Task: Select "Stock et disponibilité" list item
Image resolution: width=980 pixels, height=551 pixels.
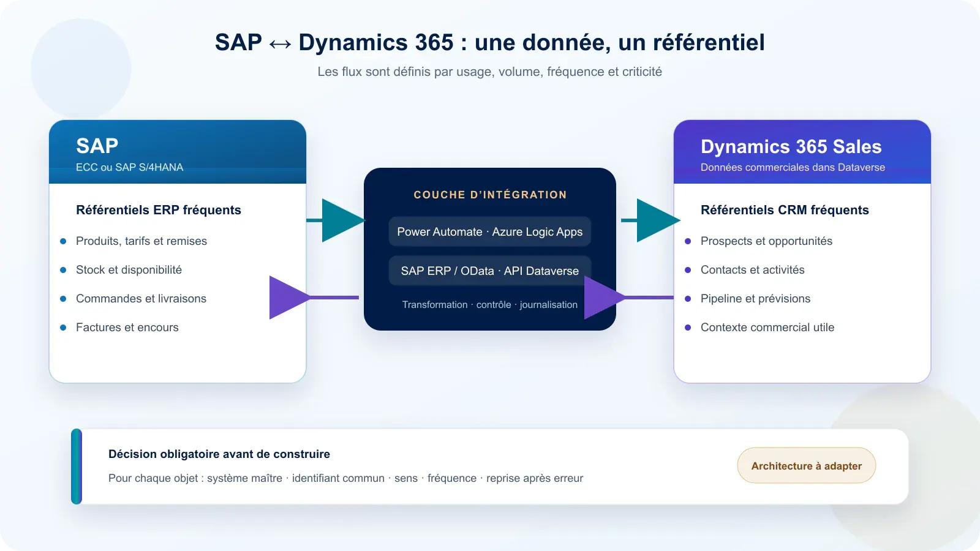Action: (x=129, y=270)
